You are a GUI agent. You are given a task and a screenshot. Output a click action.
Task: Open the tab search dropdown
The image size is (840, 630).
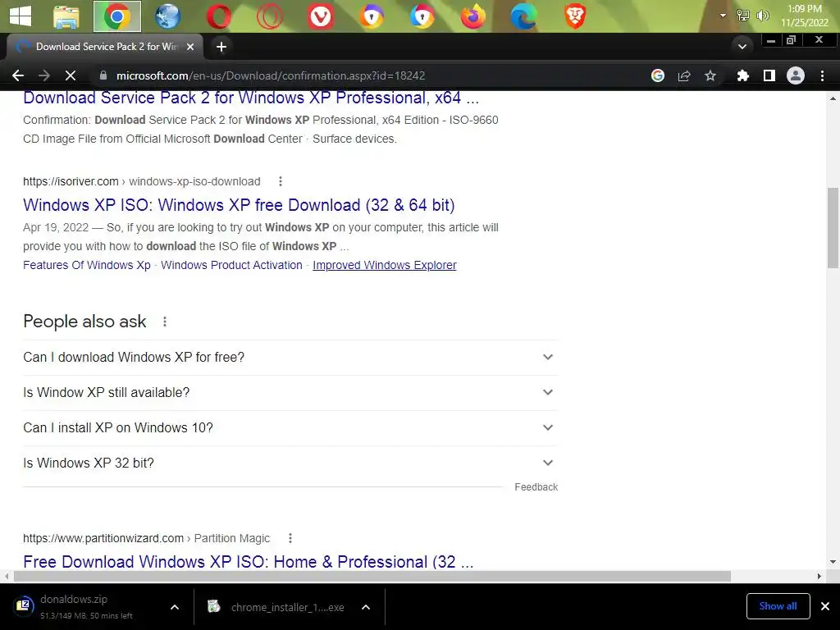742,47
